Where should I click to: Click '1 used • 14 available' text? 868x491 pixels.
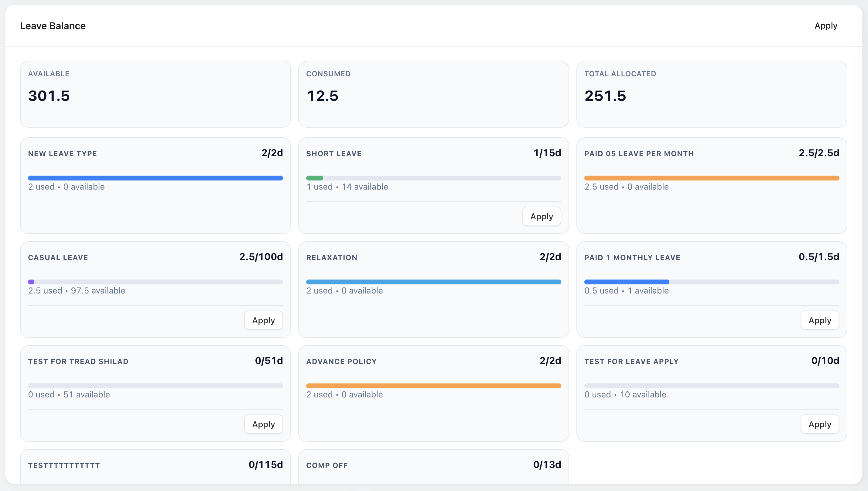[347, 187]
